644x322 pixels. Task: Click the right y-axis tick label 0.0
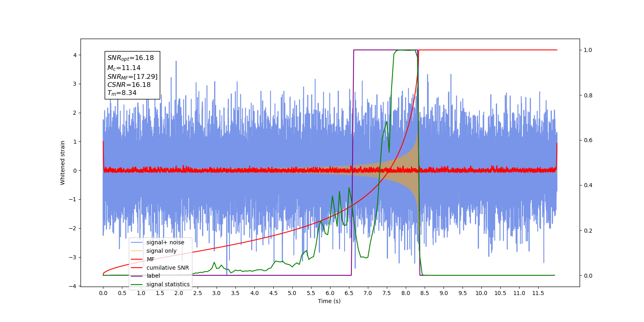pyautogui.click(x=588, y=276)
